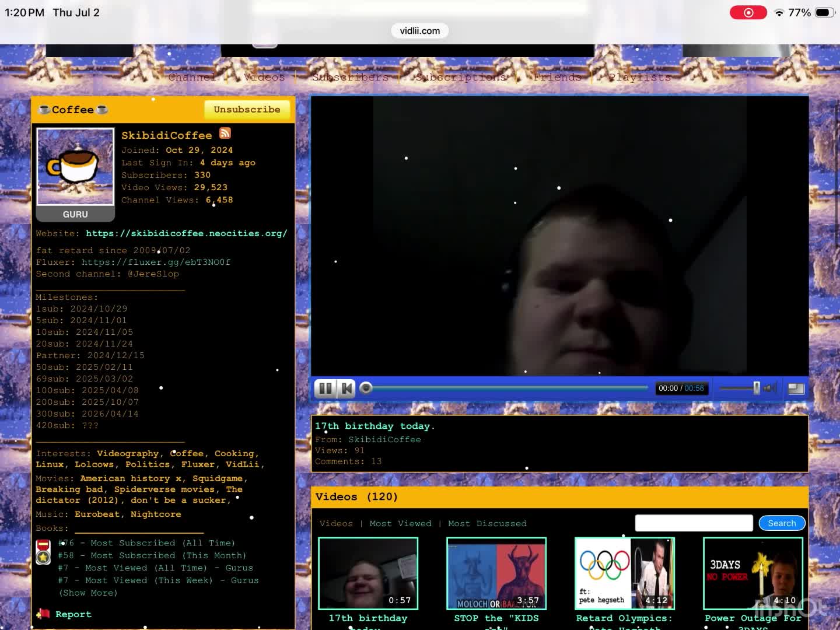This screenshot has height=630, width=840.
Task: Open the Videos tab in channel navigation
Action: tap(264, 77)
